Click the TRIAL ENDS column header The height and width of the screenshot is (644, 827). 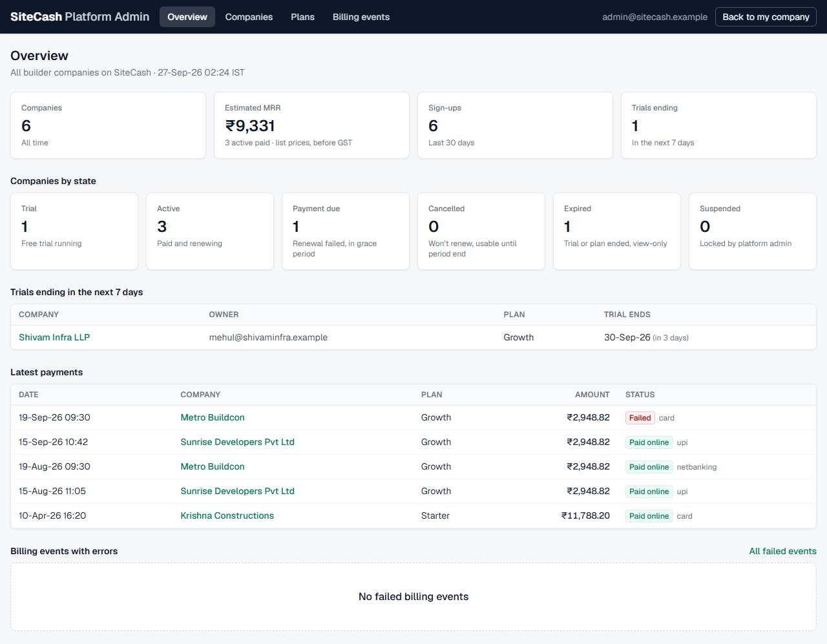(x=627, y=315)
